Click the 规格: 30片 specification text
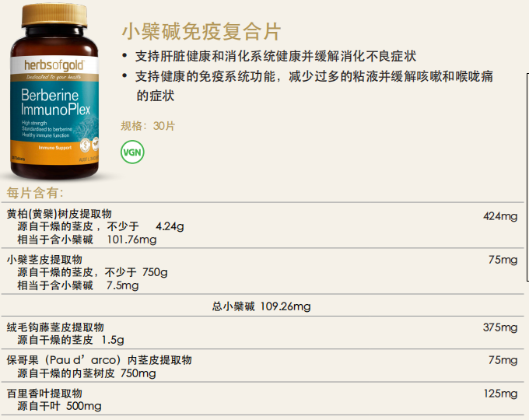 [148, 126]
